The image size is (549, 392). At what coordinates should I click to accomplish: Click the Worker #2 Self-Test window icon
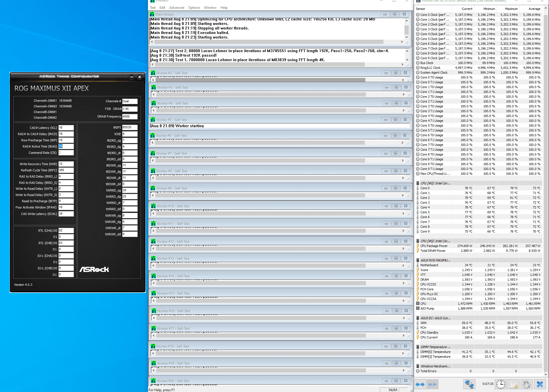pyautogui.click(x=153, y=73)
